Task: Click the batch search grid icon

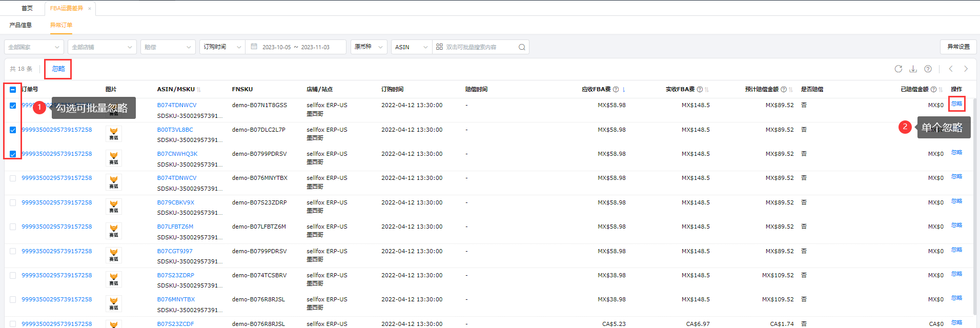Action: [439, 47]
